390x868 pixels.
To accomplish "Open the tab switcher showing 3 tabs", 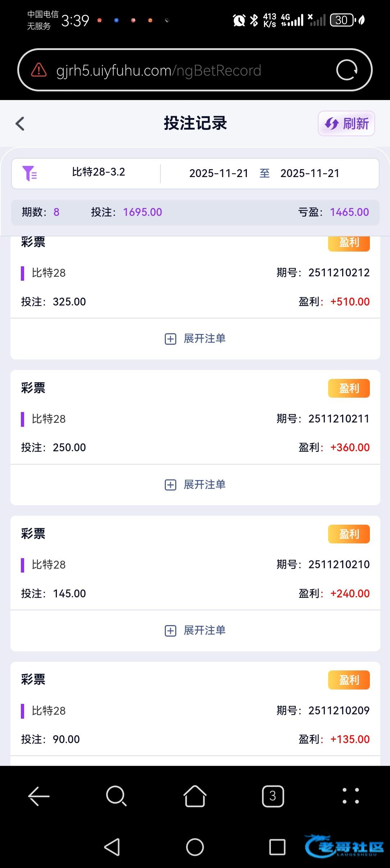I will [273, 796].
